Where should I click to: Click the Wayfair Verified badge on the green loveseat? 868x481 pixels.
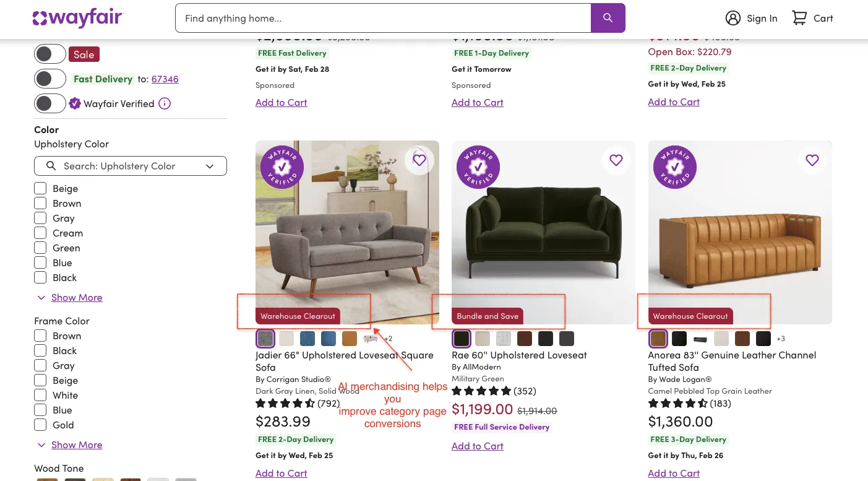478,167
